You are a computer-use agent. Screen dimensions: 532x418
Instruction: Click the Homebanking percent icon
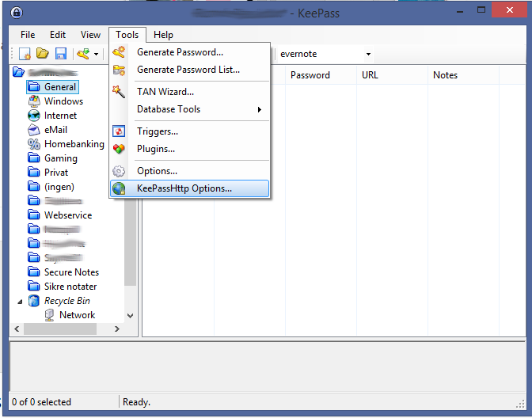(33, 144)
